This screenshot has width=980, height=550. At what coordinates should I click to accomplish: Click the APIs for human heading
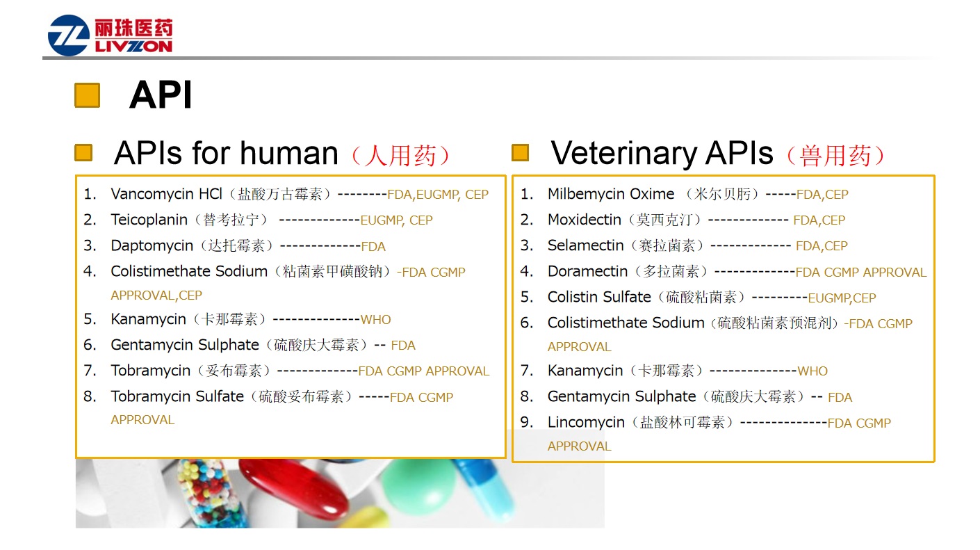click(x=226, y=154)
